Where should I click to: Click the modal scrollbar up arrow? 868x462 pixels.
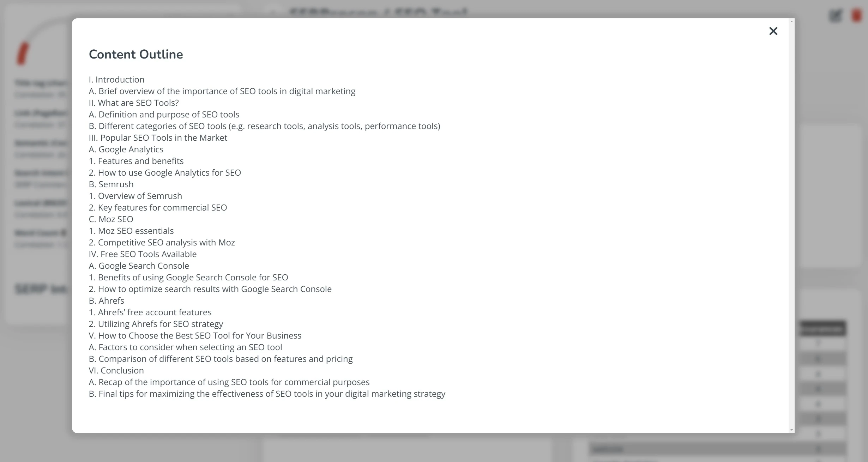coord(792,22)
